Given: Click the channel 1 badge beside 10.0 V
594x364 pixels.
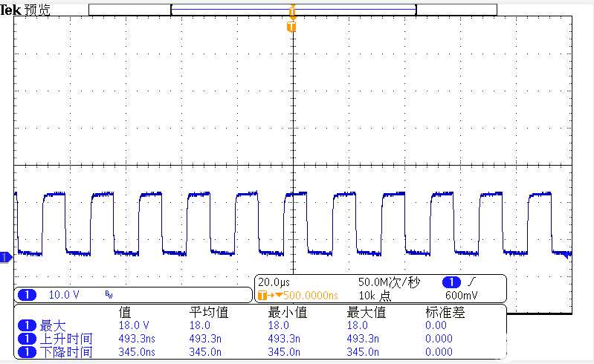Looking at the screenshot, I should 27,294.
